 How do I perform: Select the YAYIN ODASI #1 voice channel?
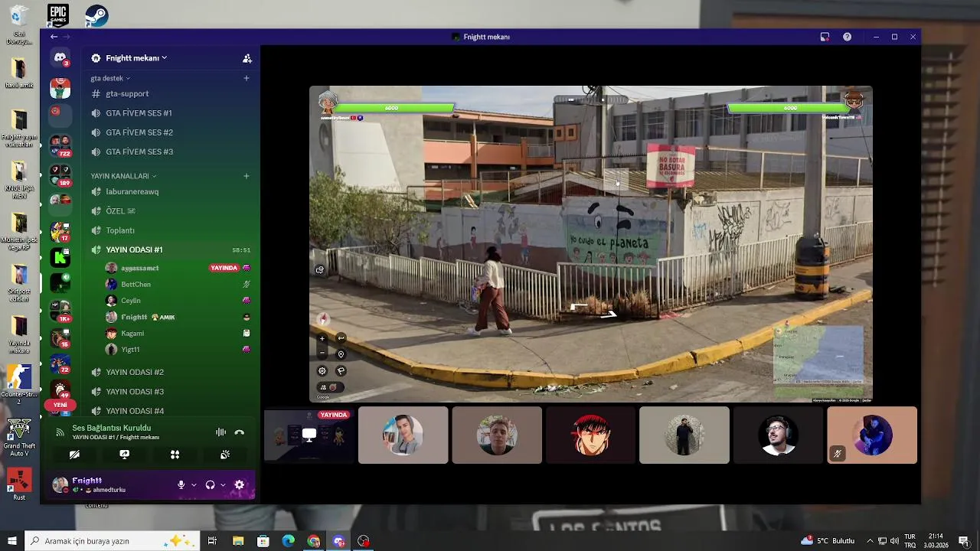pos(170,249)
